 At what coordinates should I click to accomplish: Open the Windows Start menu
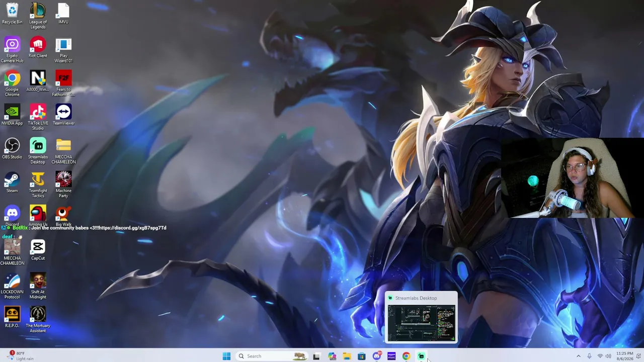point(226,356)
